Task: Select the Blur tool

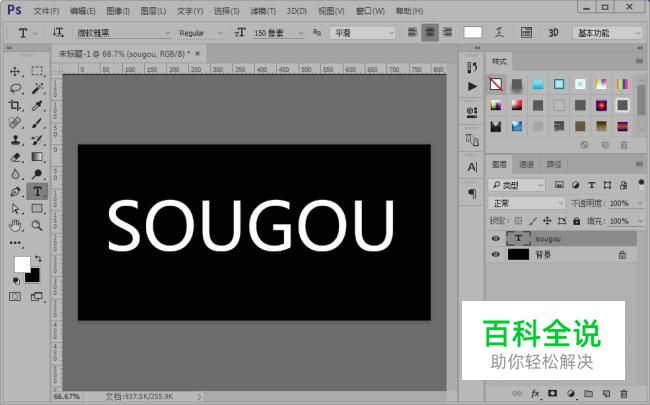Action: [15, 174]
